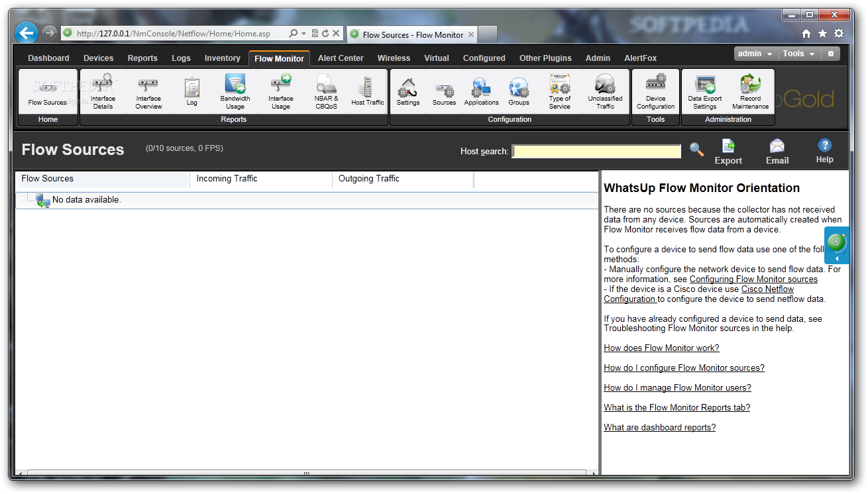Sort by Incoming Traffic column header
Viewport: 868px width, 494px height.
coord(261,179)
